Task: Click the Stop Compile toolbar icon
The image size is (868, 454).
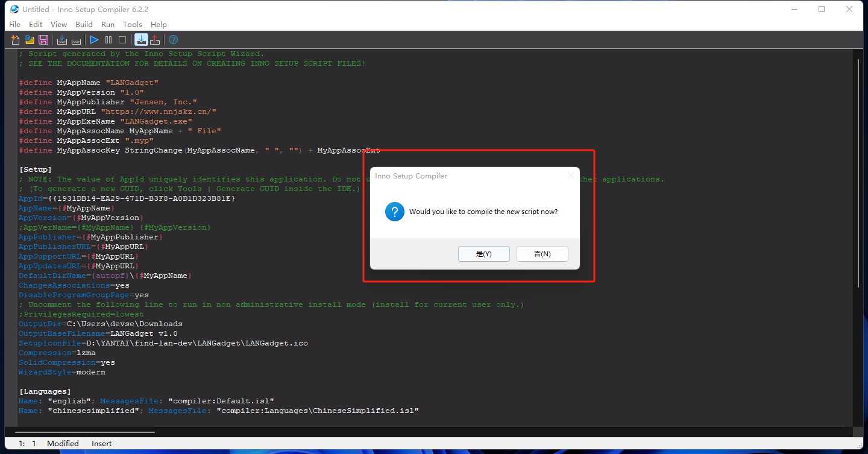Action: coord(76,40)
